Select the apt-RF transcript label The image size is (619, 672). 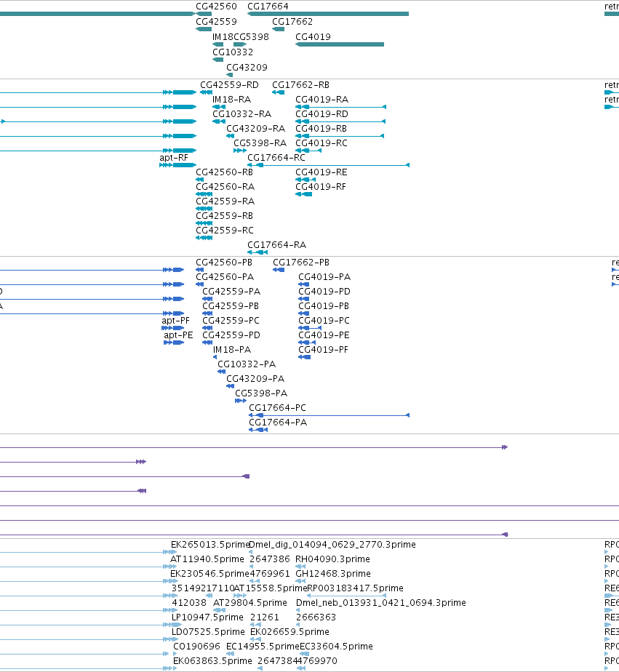pos(174,158)
